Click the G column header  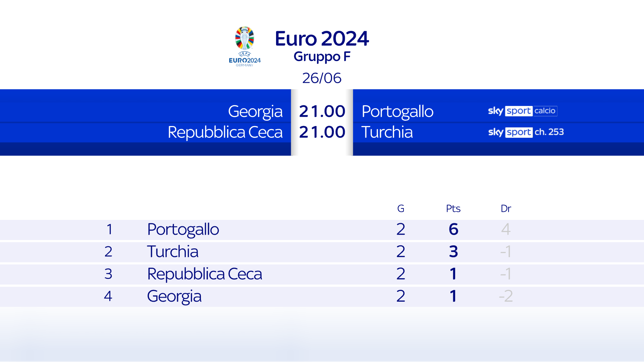(x=400, y=208)
